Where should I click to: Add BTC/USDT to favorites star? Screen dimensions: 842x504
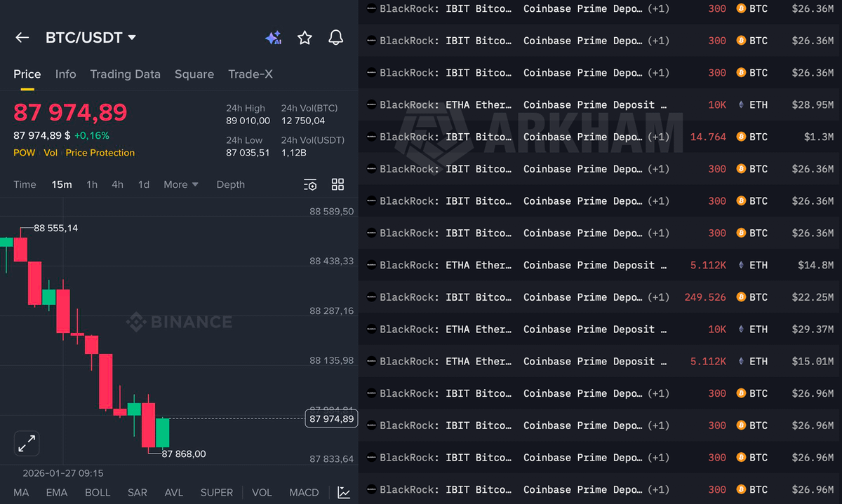coord(305,38)
